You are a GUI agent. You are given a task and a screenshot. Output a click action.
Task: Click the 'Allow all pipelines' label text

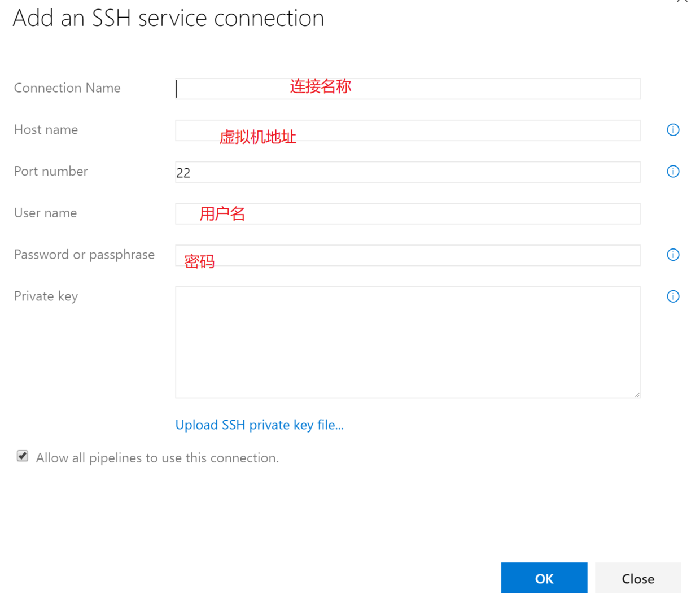(157, 458)
